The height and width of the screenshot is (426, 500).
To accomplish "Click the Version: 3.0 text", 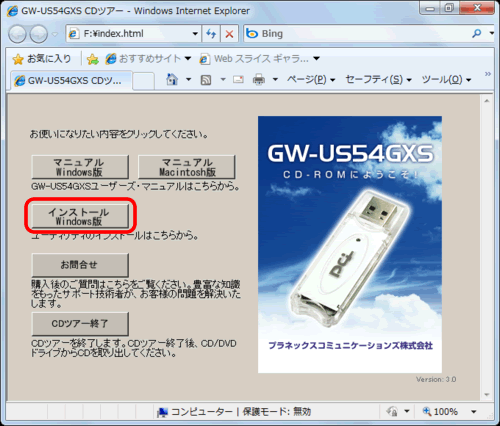I will click(x=436, y=380).
